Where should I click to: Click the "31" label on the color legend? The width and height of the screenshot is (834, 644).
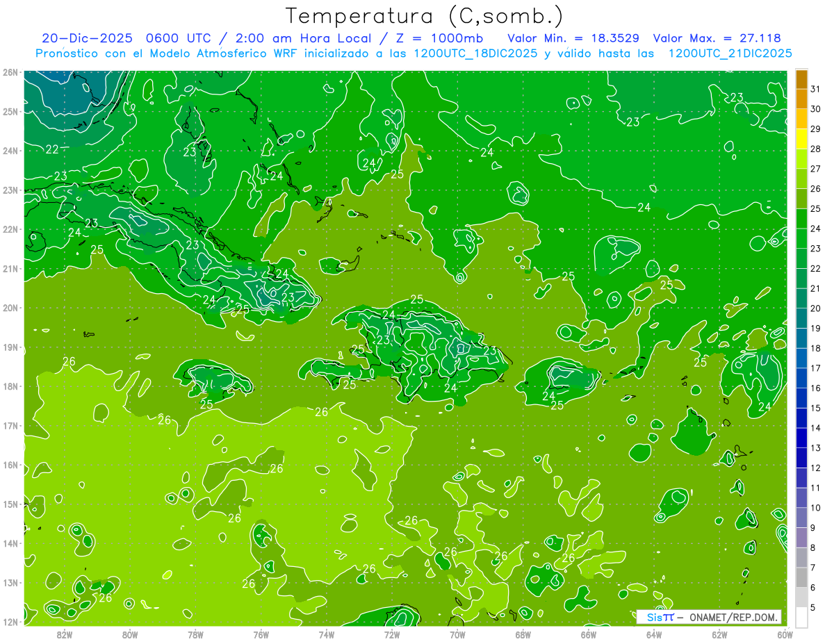(x=815, y=89)
